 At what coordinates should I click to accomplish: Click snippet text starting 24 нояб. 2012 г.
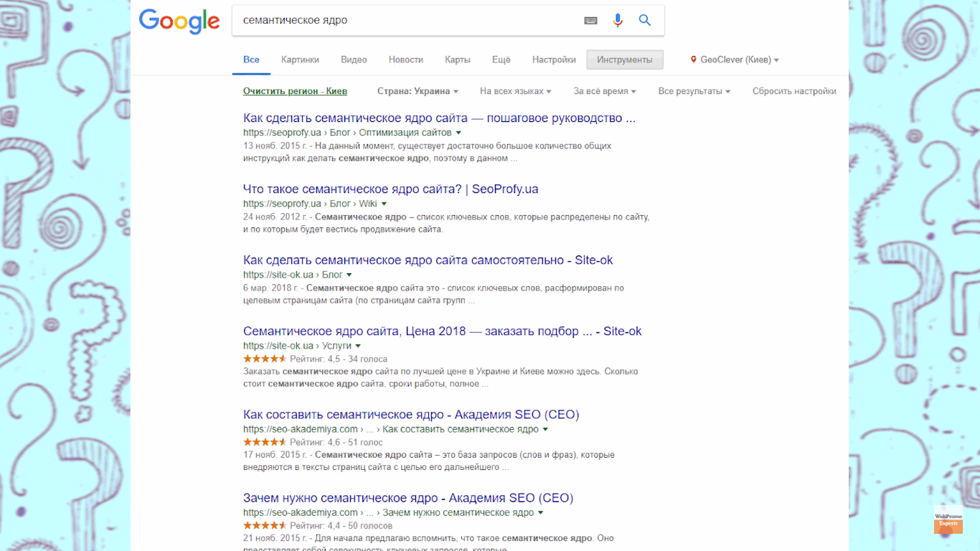pyautogui.click(x=446, y=223)
